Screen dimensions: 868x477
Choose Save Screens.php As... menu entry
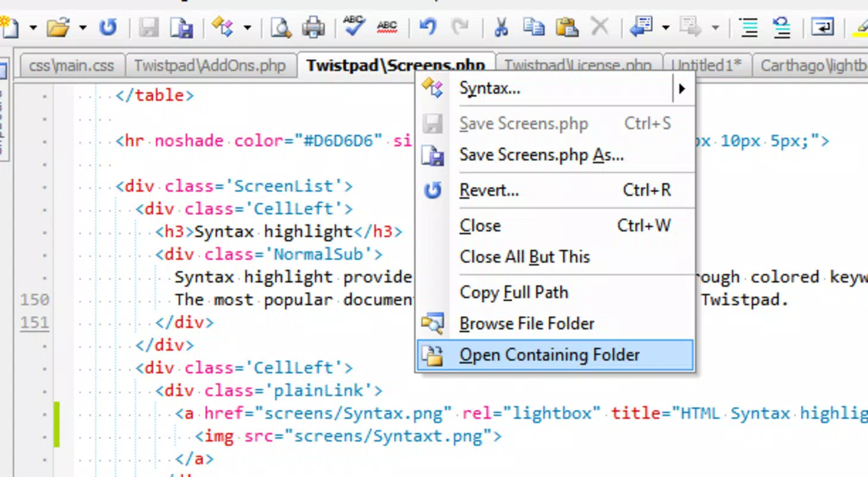(555, 155)
